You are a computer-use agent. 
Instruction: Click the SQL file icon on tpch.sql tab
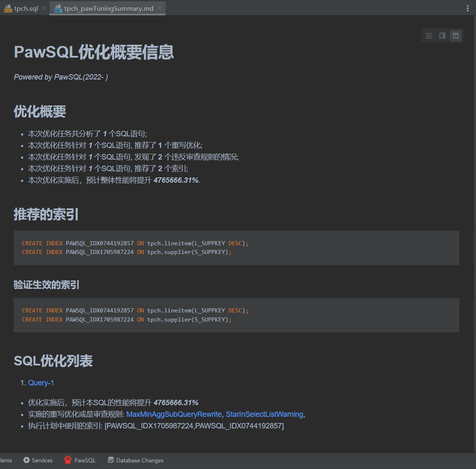(x=8, y=8)
